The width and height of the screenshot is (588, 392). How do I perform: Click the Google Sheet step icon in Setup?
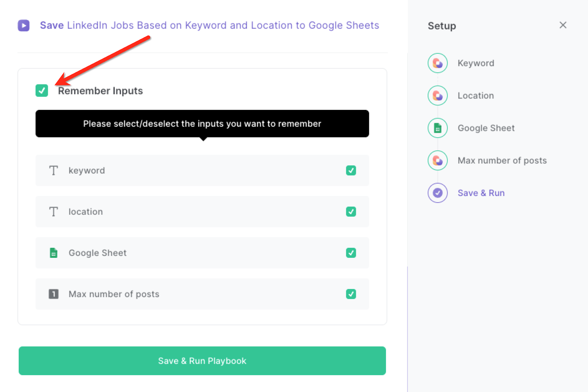pyautogui.click(x=438, y=128)
